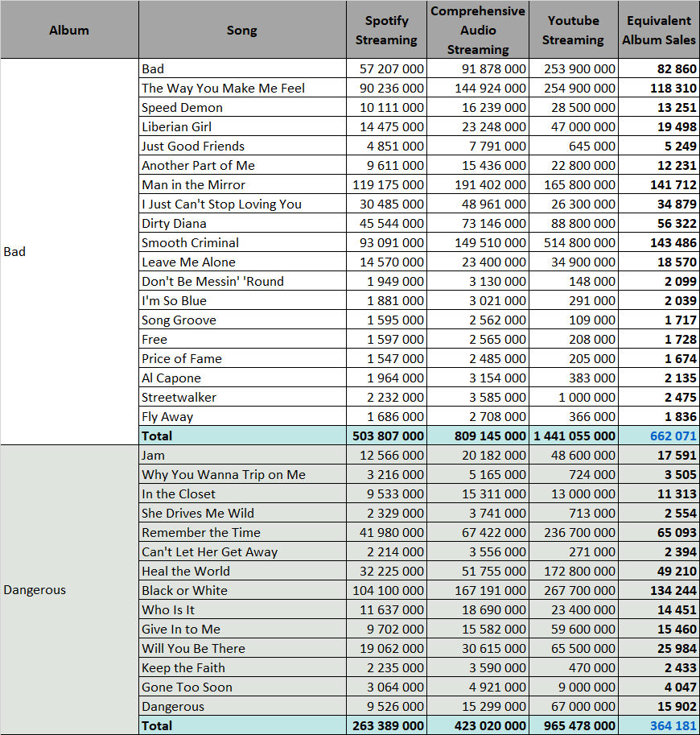Select the Comprehensive Audio Streaming header

pyautogui.click(x=478, y=30)
